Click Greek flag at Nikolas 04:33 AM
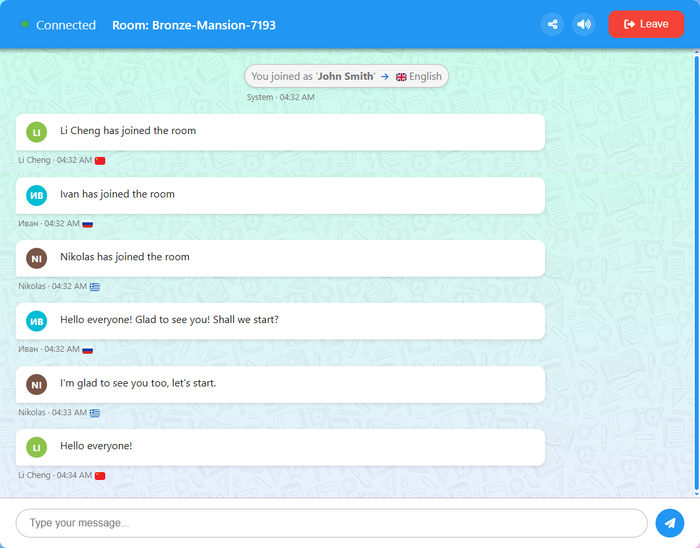 coord(95,413)
